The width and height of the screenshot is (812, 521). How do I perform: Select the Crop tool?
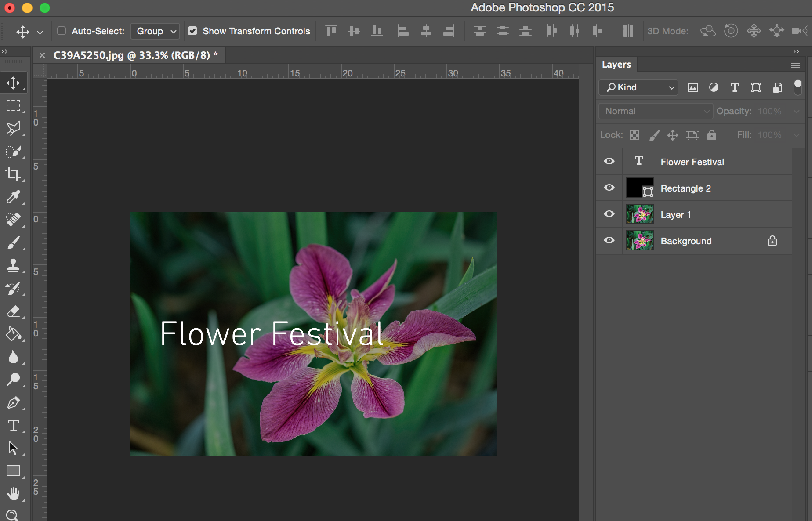pos(13,174)
